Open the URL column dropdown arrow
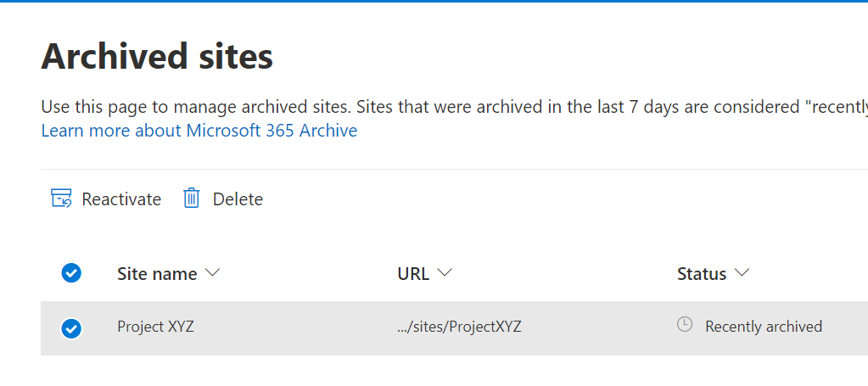 [445, 273]
